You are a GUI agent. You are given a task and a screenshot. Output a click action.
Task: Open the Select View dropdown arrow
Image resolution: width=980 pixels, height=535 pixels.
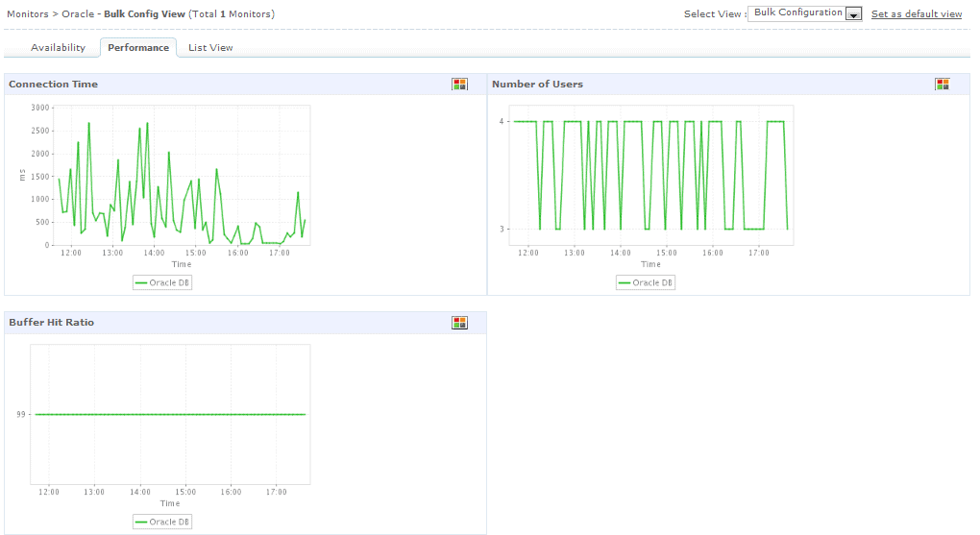[853, 13]
